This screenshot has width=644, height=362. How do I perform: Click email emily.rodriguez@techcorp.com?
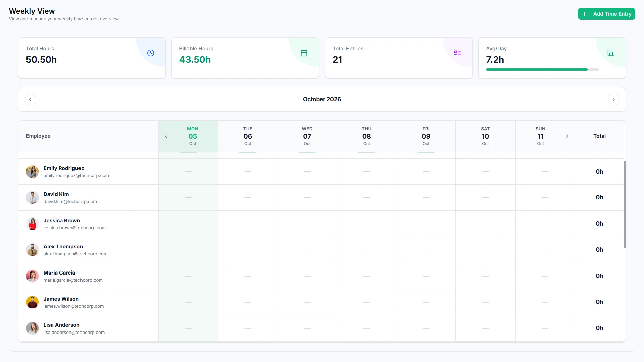[76, 176]
